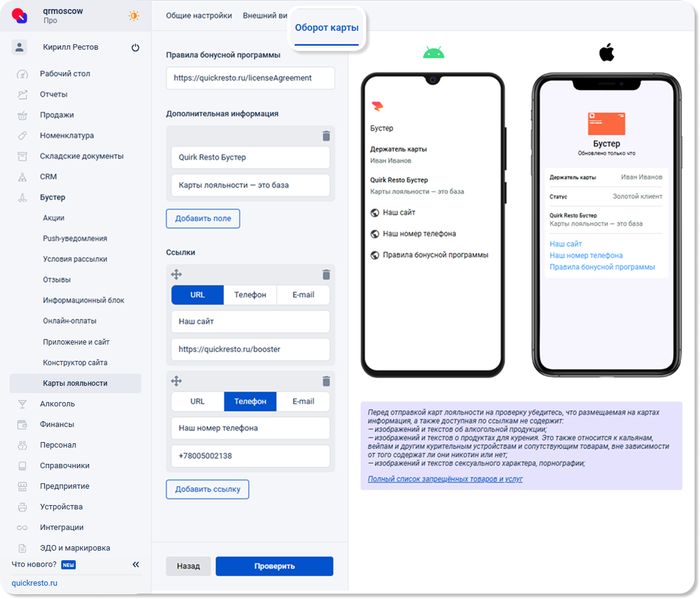
Task: Select E-mail type for the first link
Action: click(x=303, y=295)
